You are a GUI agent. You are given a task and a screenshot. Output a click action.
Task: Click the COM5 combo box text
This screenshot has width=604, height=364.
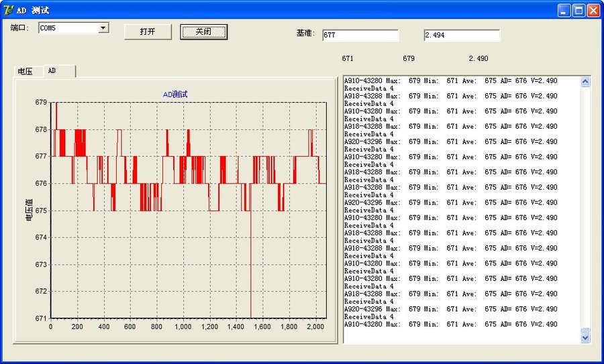[x=67, y=28]
